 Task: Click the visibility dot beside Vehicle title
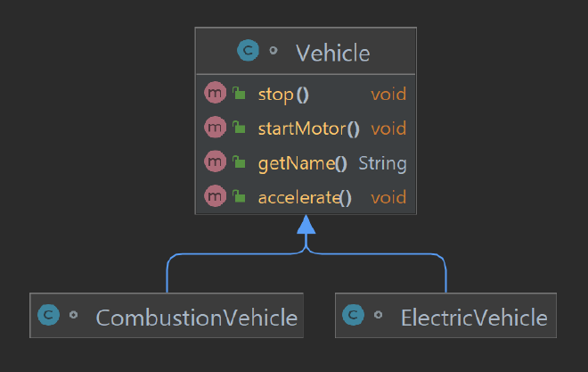click(274, 50)
